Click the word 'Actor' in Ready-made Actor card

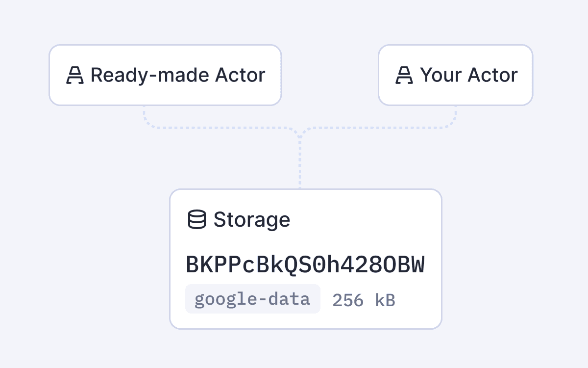pyautogui.click(x=240, y=75)
